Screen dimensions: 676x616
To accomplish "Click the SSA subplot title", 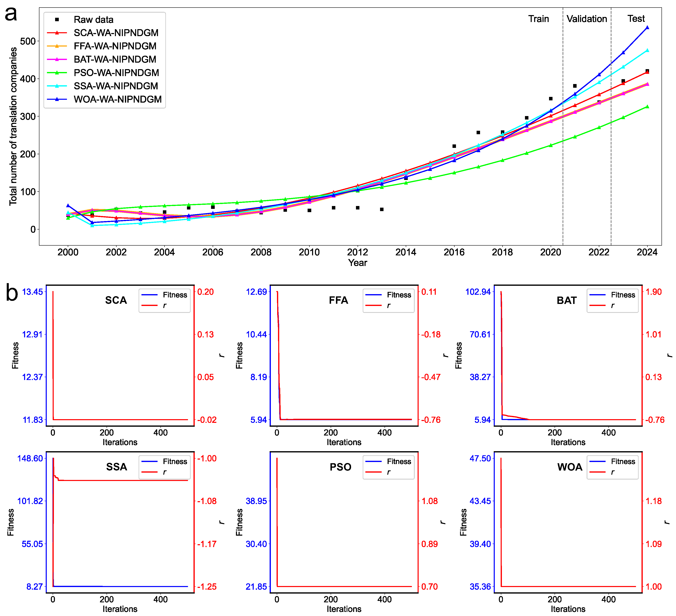I will coord(116,467).
